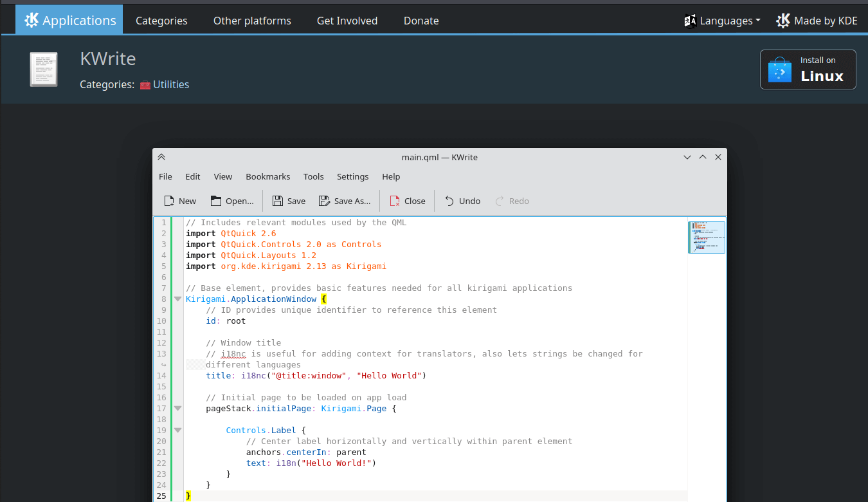
Task: Click the underlined i18nc word on line 13
Action: pos(233,354)
